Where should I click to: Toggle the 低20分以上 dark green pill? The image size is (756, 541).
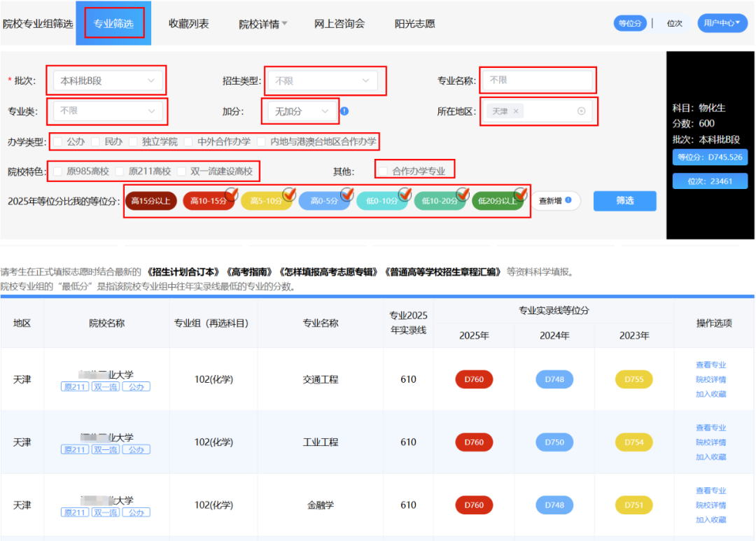[x=498, y=201]
